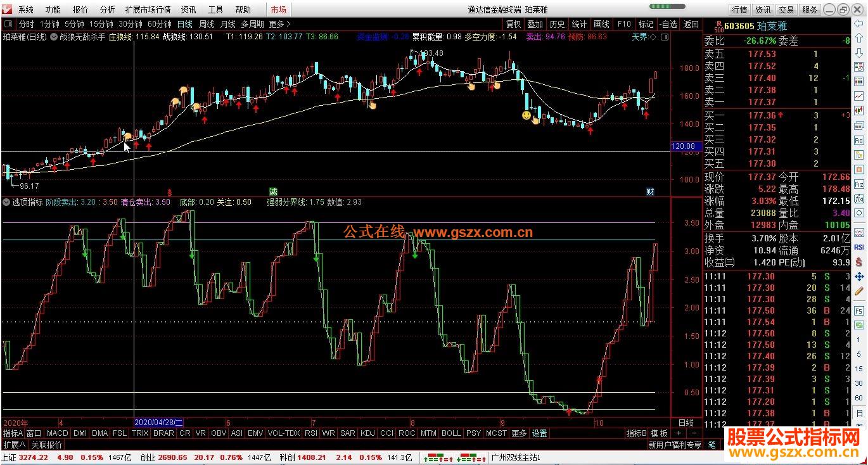Screen dimensions: 868x465
Task: Click the smiley face marker on the chart
Action: point(526,115)
